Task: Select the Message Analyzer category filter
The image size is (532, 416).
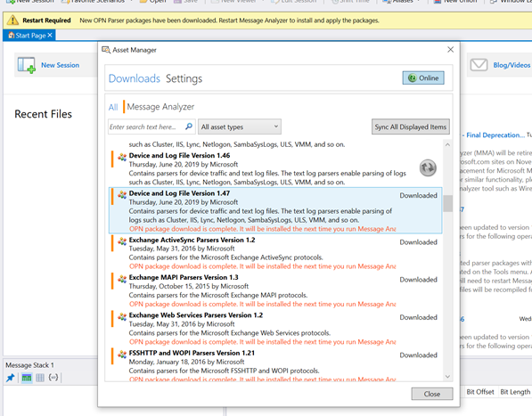Action: pos(160,107)
